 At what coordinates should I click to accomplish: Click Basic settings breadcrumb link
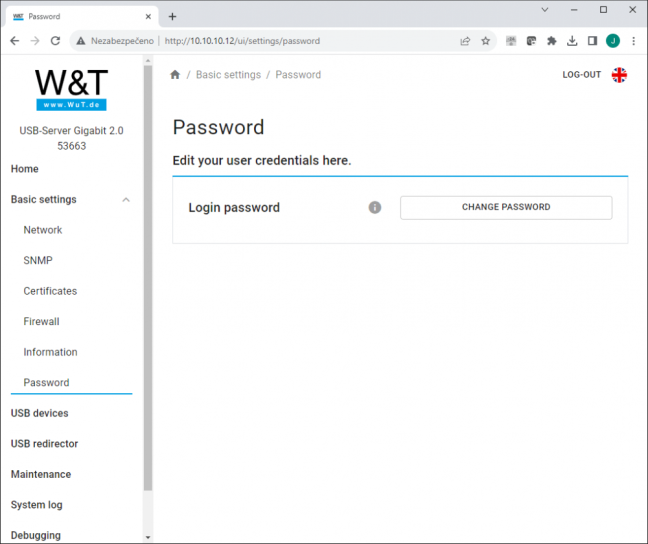pos(228,75)
